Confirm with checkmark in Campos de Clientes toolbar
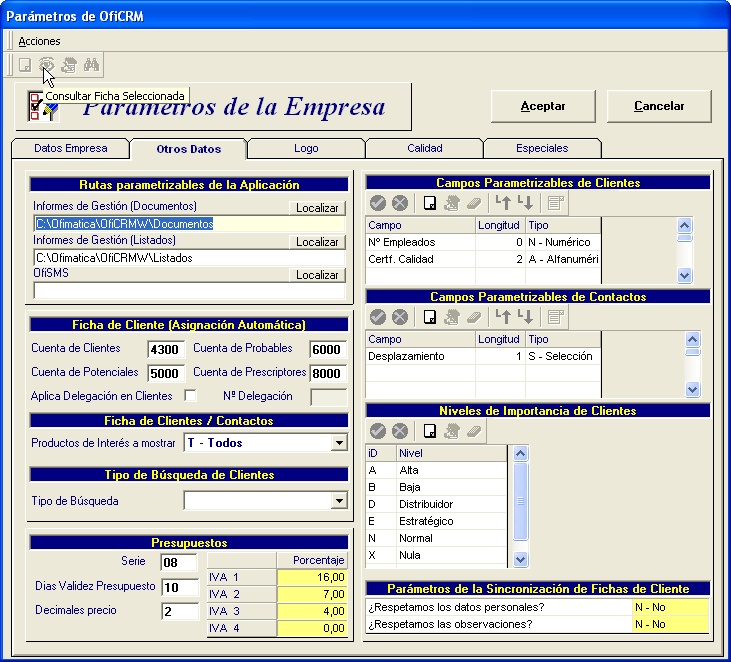This screenshot has height=662, width=731. tap(378, 203)
